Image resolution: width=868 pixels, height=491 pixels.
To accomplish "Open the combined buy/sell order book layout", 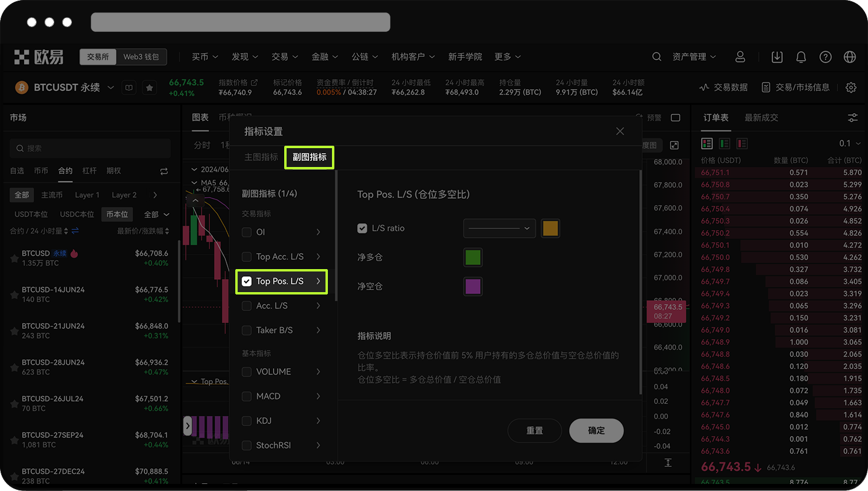I will (x=706, y=143).
